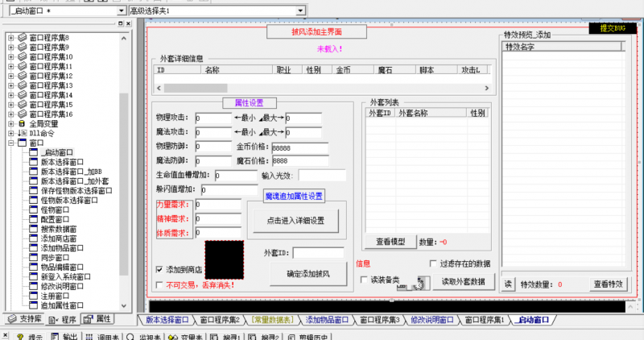Click the 窗口程序集16 stack icon
Viewport: 644px width, 340px height.
pos(23,114)
